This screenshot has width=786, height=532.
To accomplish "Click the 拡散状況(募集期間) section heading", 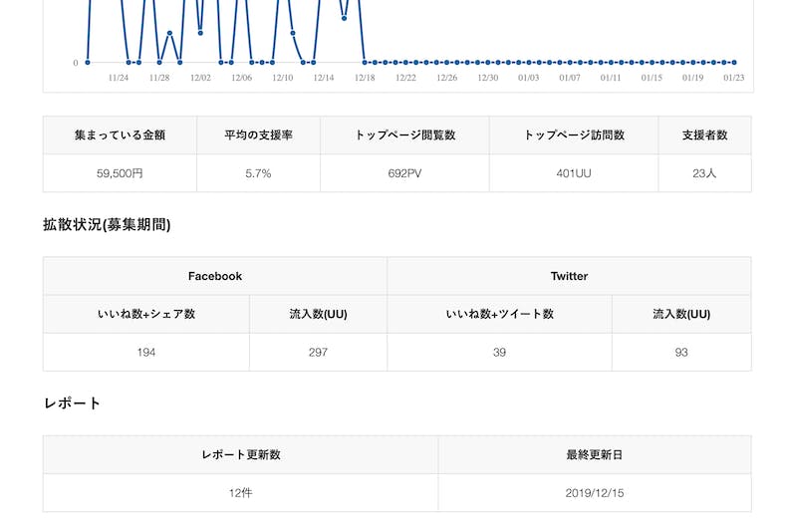I will tap(107, 225).
